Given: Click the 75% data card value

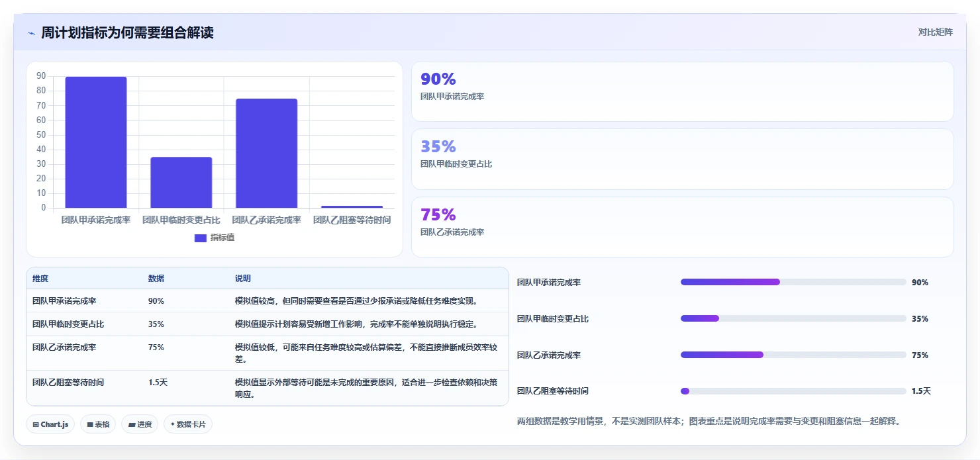Looking at the screenshot, I should [438, 215].
